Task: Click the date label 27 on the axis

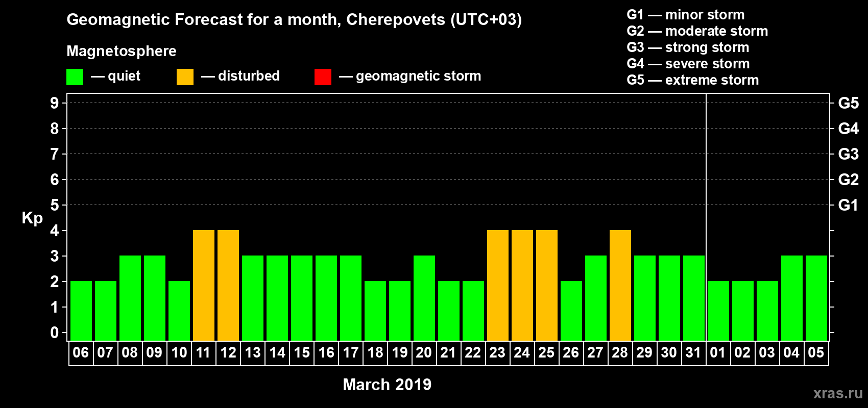Action: click(595, 352)
